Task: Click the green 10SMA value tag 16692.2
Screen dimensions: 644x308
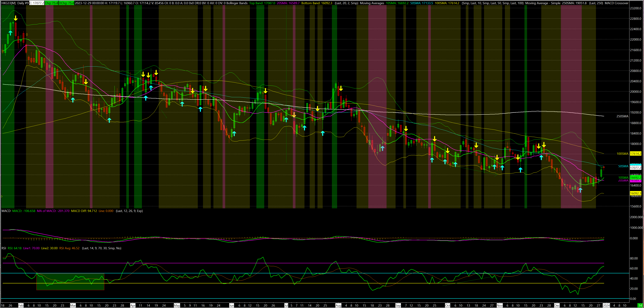Action: click(x=635, y=177)
